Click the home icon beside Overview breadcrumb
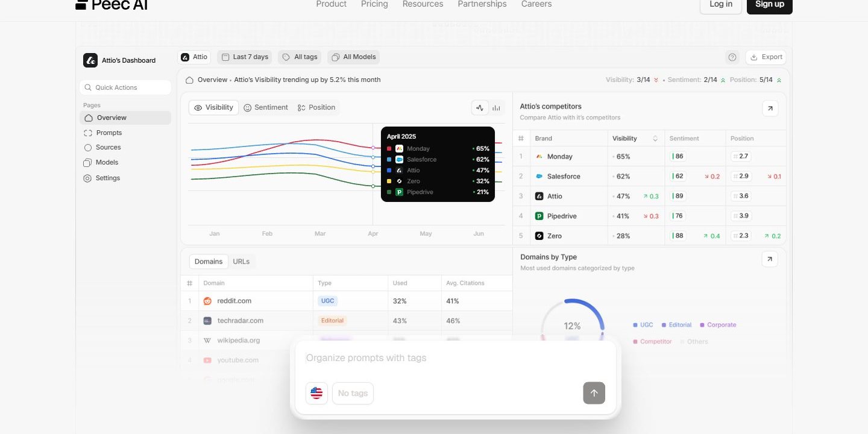Screen dimensions: 868x434 189,80
